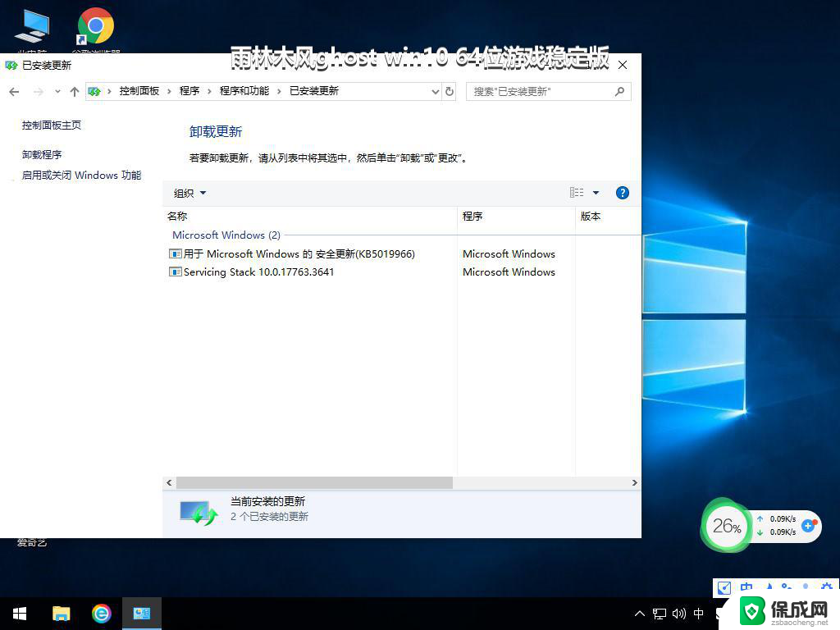The image size is (840, 630).
Task: Expand chevron after 程序 breadcrumb
Action: coord(209,92)
